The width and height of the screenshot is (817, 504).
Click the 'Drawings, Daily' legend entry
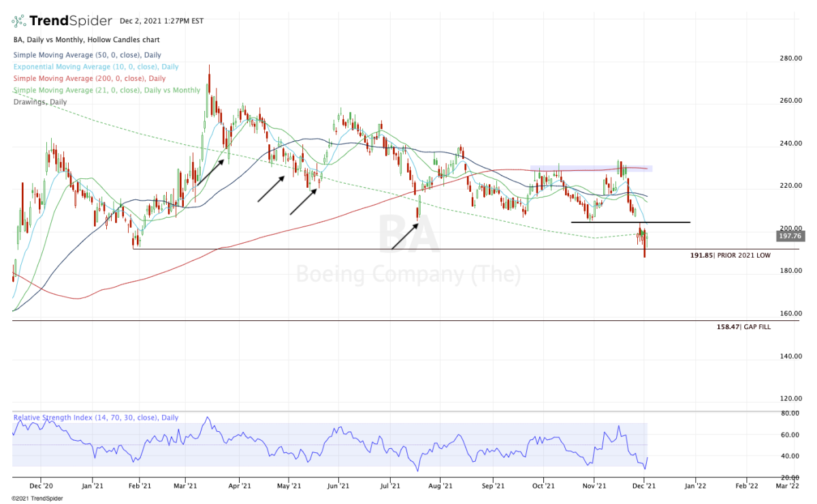(x=40, y=102)
